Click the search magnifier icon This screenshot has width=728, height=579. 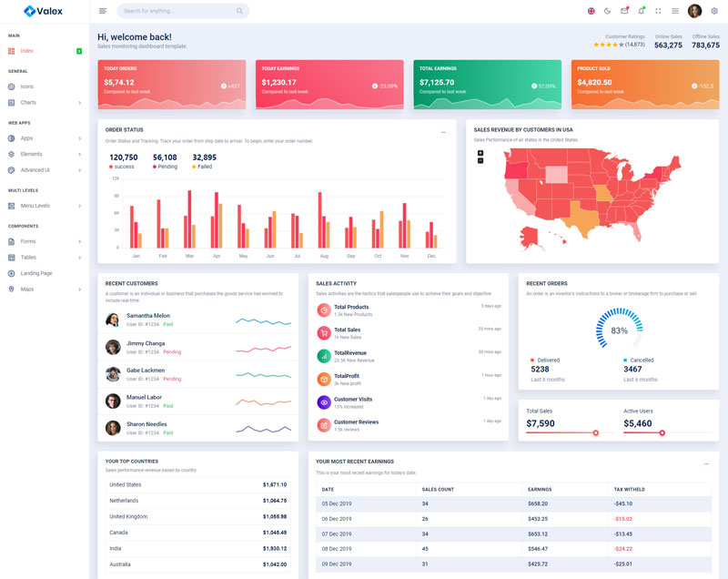pyautogui.click(x=239, y=11)
